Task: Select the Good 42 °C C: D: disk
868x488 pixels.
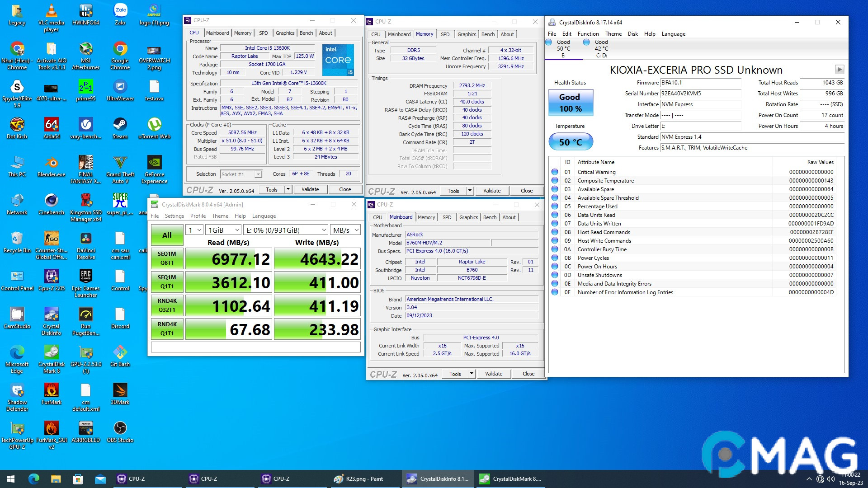Action: pyautogui.click(x=597, y=48)
